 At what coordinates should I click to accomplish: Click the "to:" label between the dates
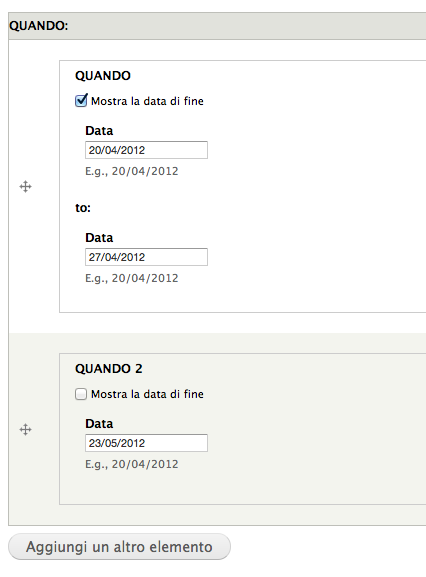tap(83, 208)
